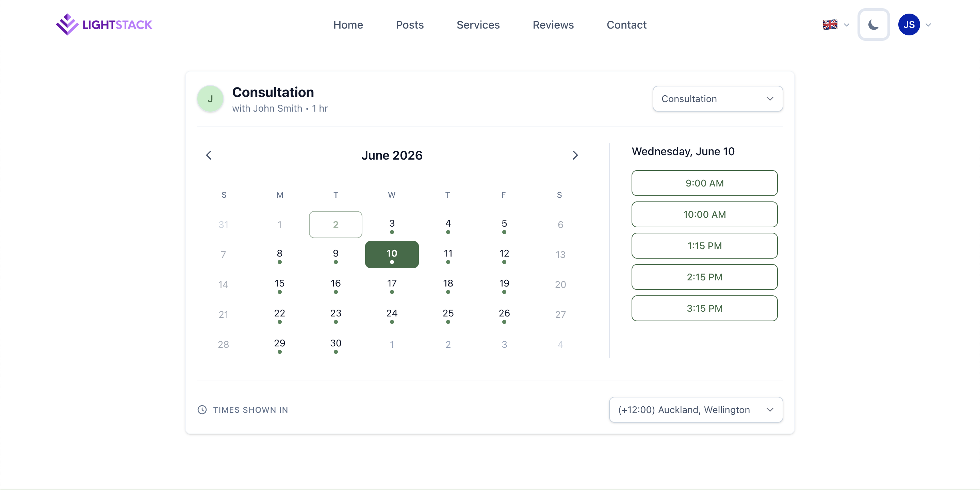The height and width of the screenshot is (490, 980).
Task: Go to the previous month arrow
Action: pos(209,155)
